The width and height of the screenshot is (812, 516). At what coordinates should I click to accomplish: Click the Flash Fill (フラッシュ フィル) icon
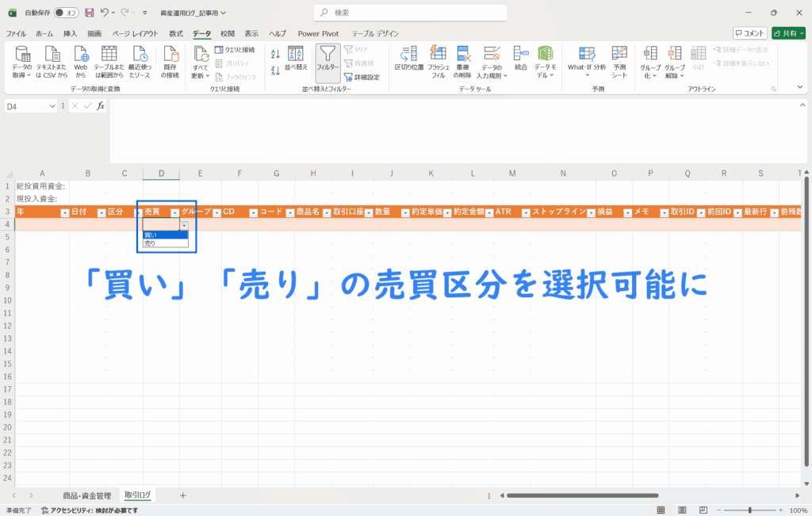point(438,54)
